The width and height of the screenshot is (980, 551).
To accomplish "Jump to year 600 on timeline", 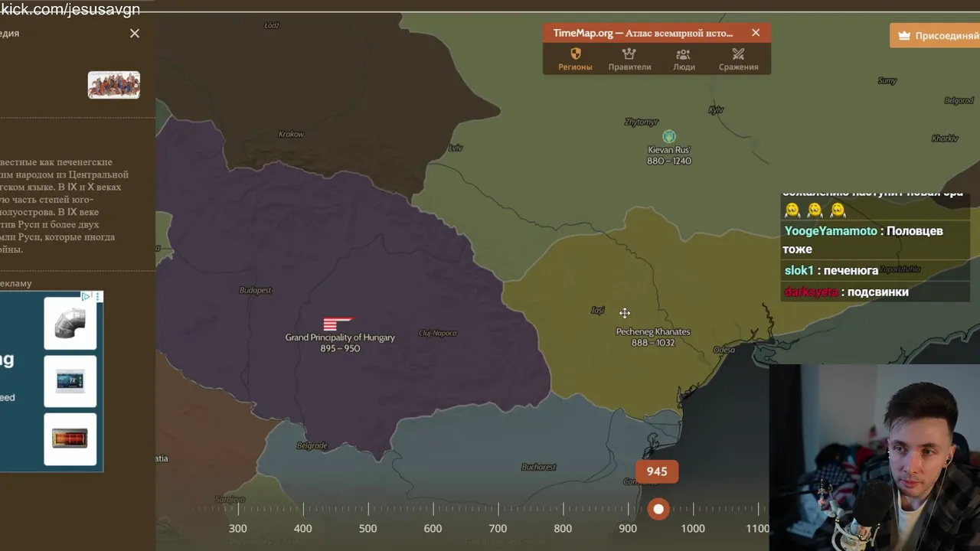I will [433, 528].
